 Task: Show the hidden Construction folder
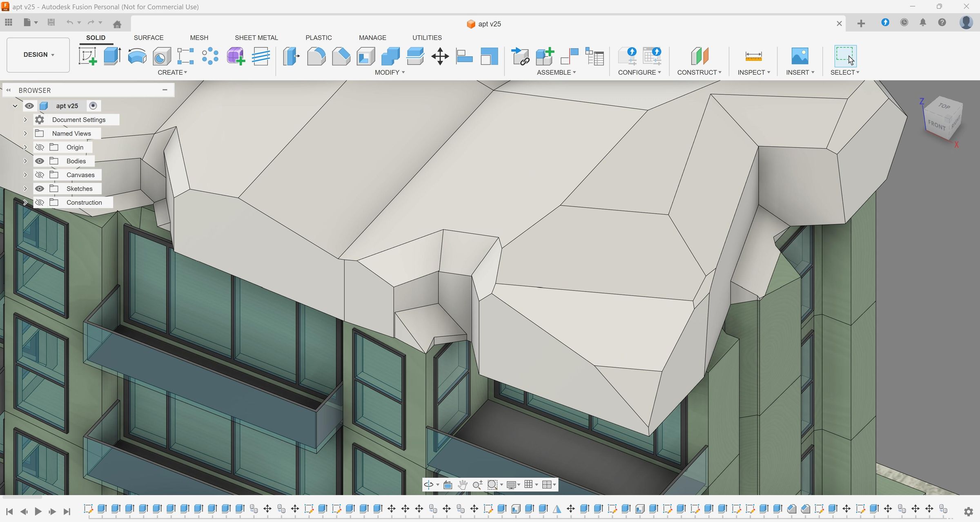click(x=40, y=203)
